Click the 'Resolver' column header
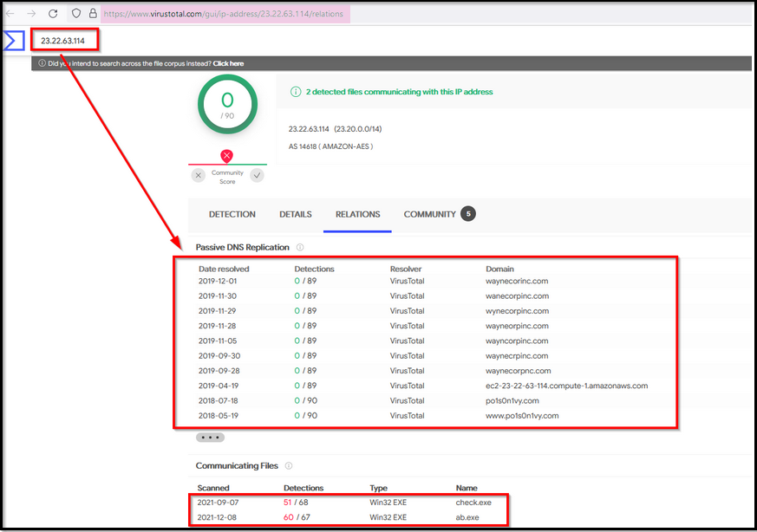Image resolution: width=757 pixels, height=532 pixels. pyautogui.click(x=406, y=269)
